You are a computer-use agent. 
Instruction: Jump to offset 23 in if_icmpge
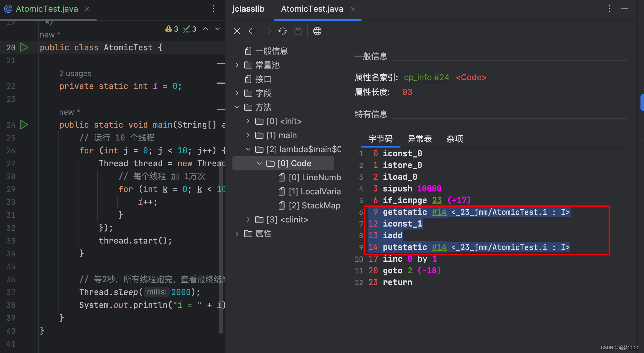[x=437, y=200]
